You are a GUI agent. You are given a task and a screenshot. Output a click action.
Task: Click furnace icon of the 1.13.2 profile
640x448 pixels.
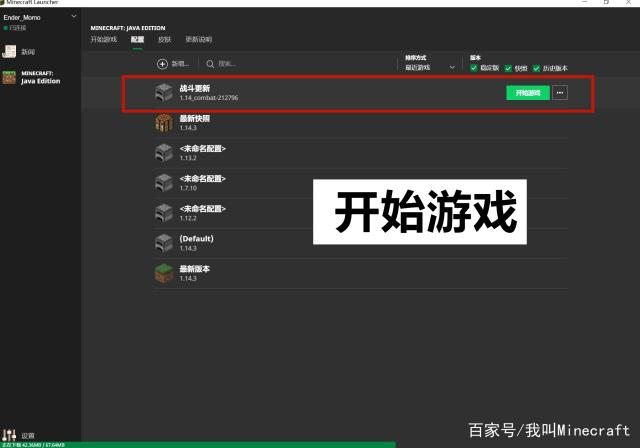164,153
